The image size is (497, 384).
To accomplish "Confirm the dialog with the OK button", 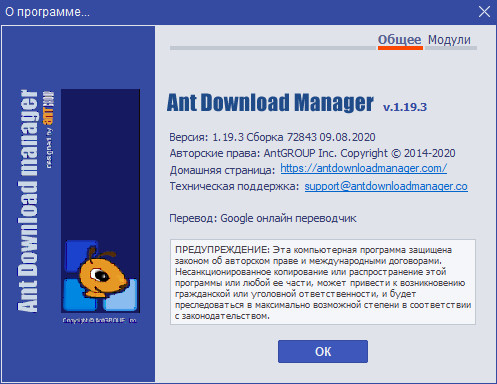I will (x=323, y=351).
